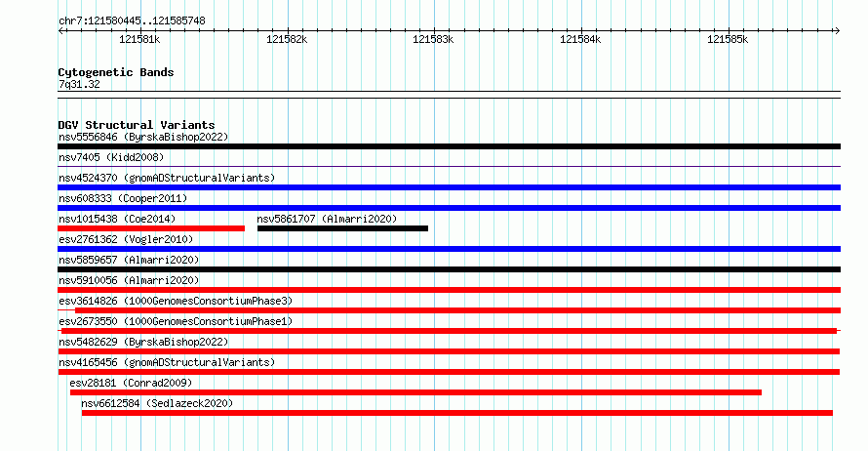Click the left arrowhead of the ruler

(60, 31)
